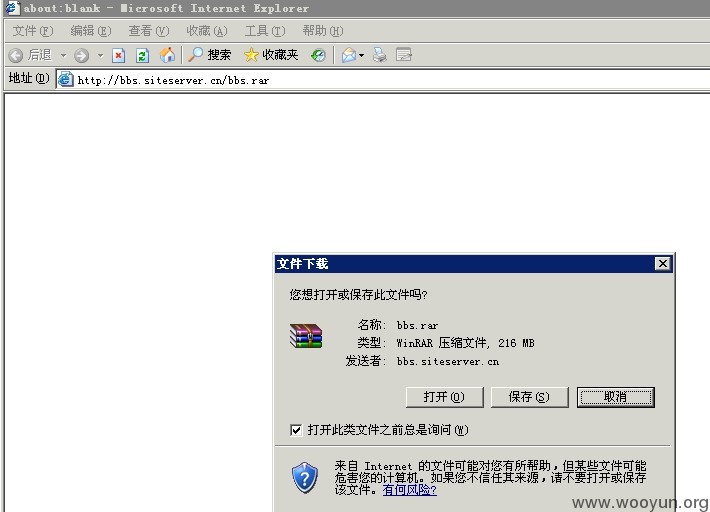Click the WinRAR archive icon in dialog

pos(306,336)
